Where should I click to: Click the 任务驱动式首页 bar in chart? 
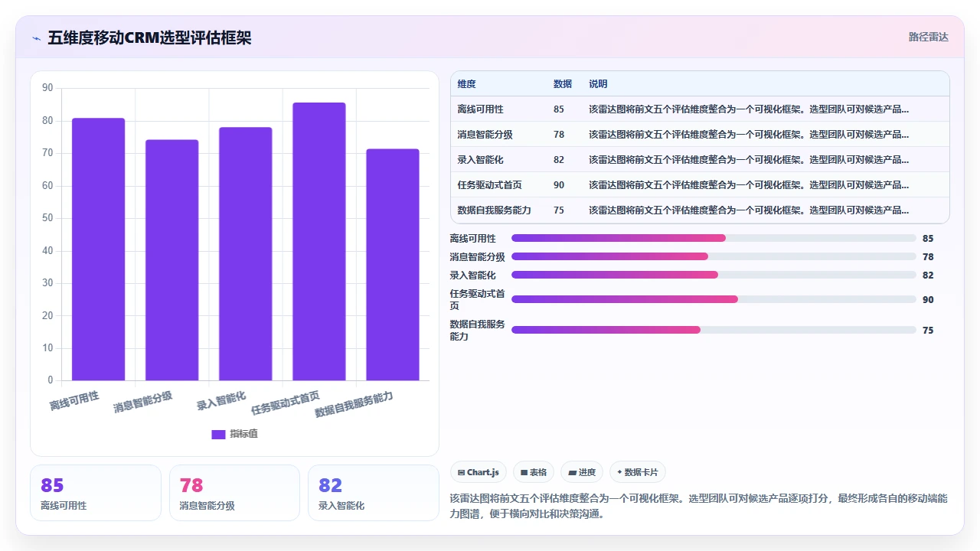[x=318, y=241]
